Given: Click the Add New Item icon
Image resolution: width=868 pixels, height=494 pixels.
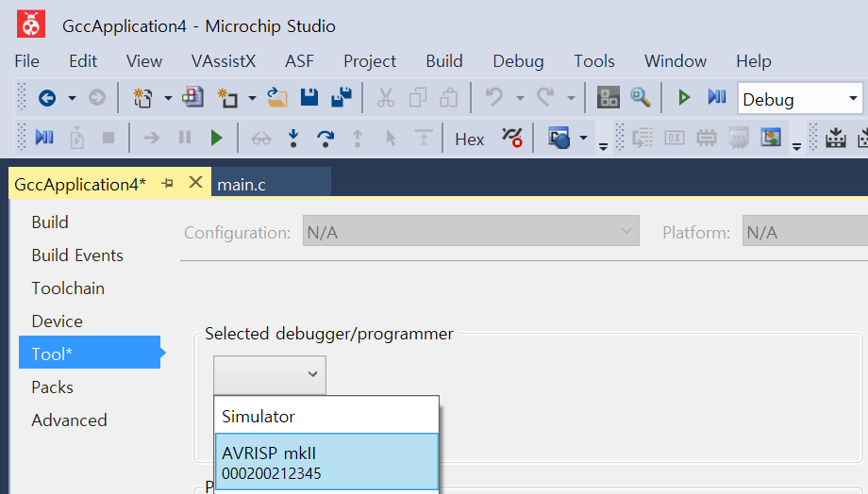Looking at the screenshot, I should [x=227, y=98].
